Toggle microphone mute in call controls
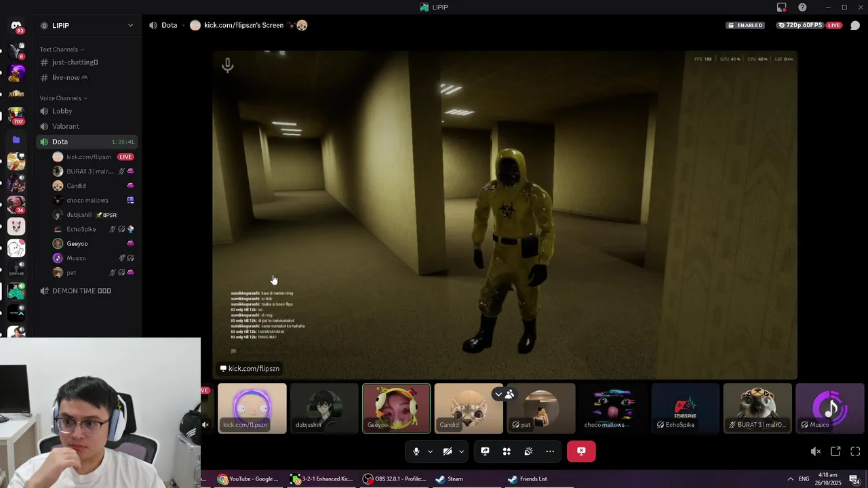 (416, 451)
